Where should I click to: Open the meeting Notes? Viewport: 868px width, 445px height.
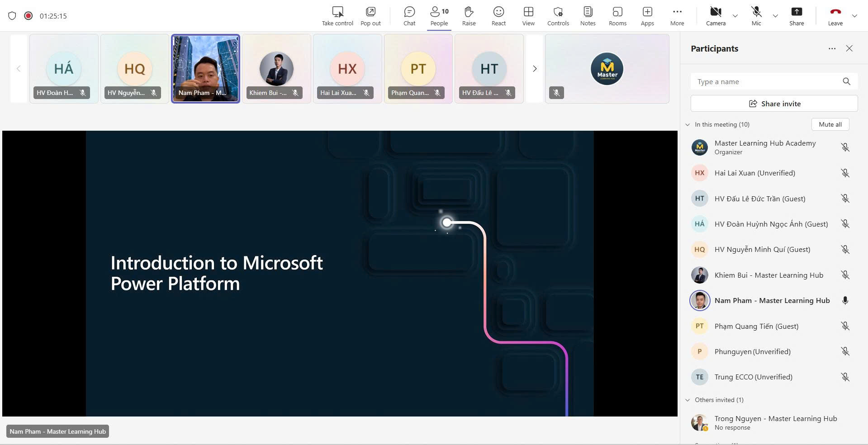point(588,16)
